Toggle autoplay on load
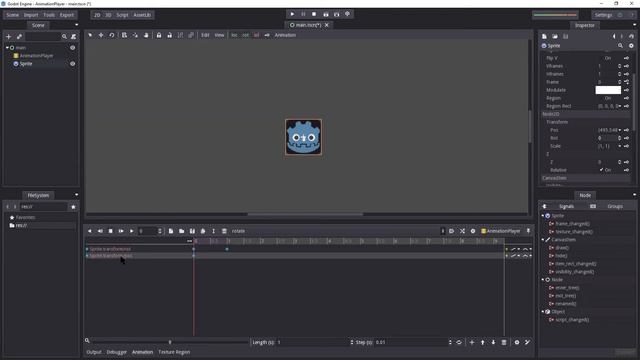Screen dimensions: 640x360 point(451,231)
